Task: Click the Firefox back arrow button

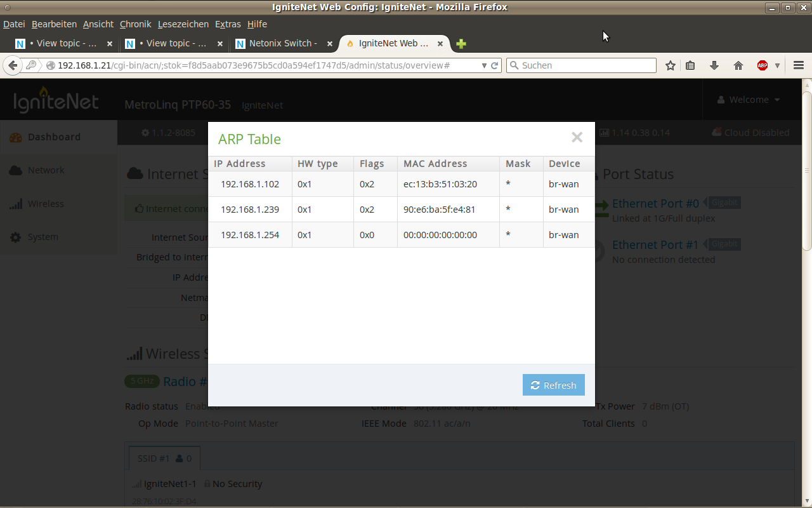Action: click(x=13, y=65)
